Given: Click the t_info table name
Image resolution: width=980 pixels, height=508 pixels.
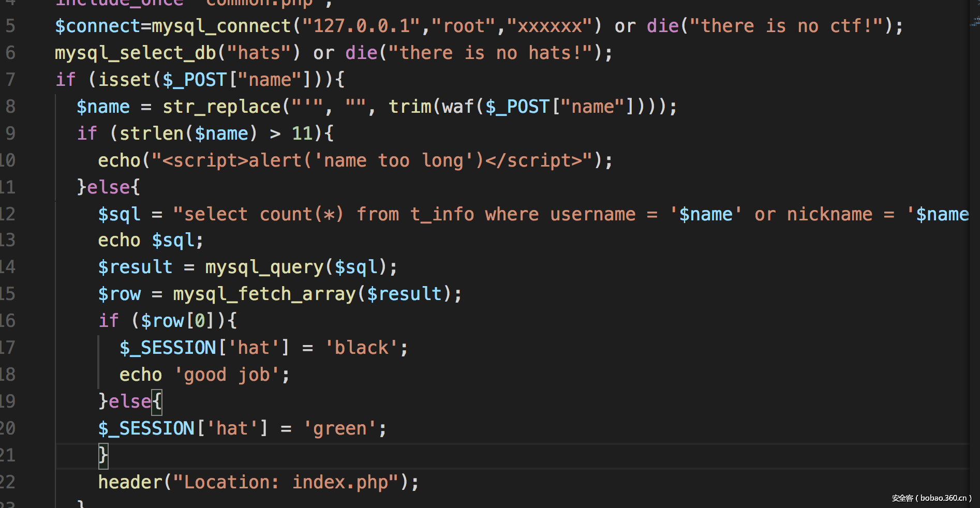Looking at the screenshot, I should point(442,214).
